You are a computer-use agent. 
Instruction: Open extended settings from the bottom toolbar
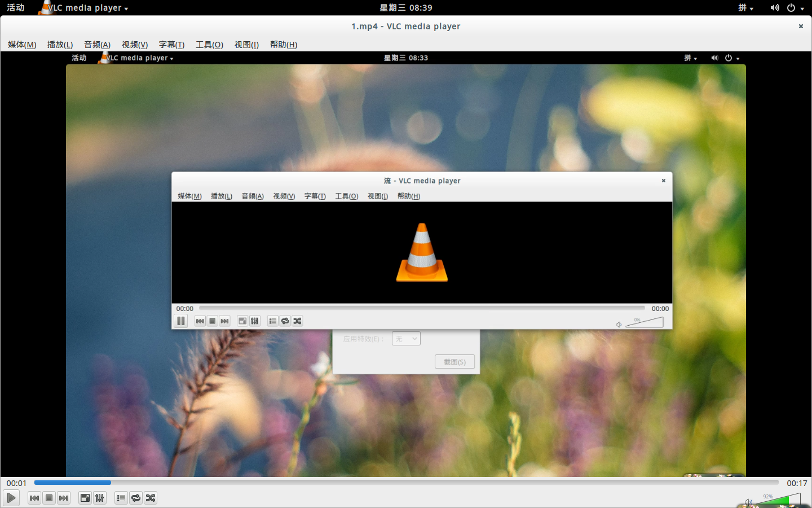[100, 498]
